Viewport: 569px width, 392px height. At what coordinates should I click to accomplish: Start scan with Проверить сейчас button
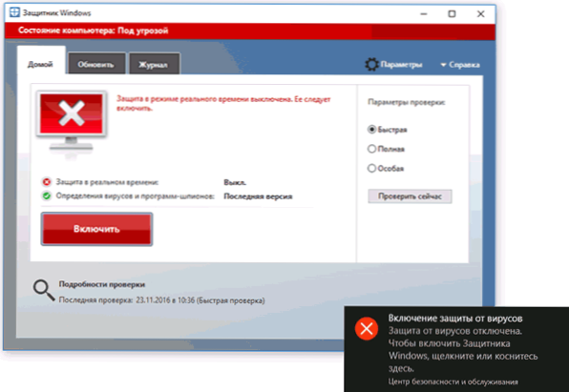(410, 196)
